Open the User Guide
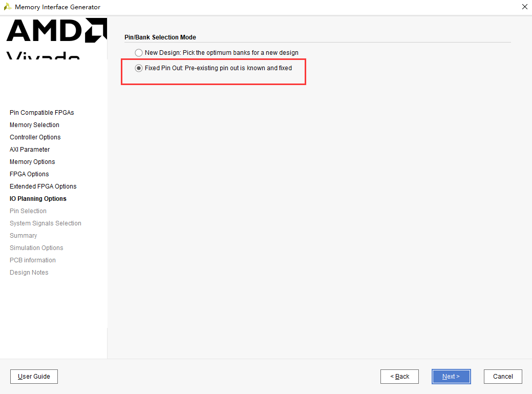The height and width of the screenshot is (394, 532). 34,377
